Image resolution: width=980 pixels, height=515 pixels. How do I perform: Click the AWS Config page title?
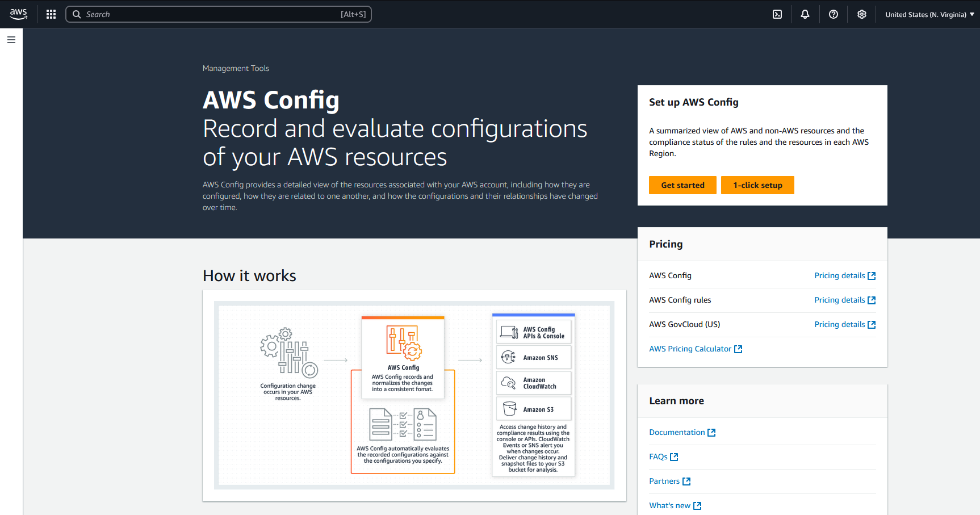click(271, 100)
